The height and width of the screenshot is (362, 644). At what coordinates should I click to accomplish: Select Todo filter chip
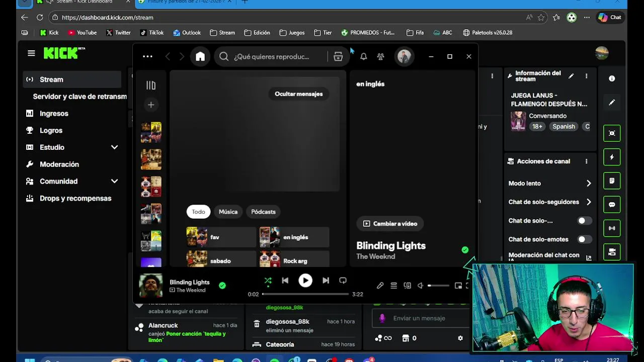pos(198,212)
